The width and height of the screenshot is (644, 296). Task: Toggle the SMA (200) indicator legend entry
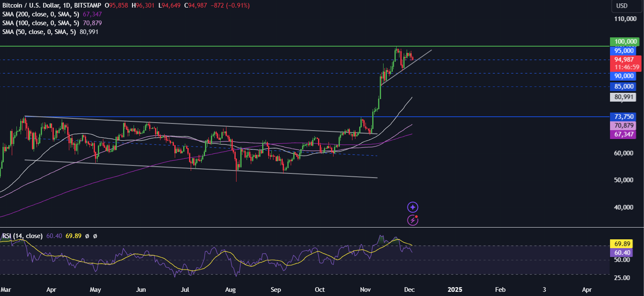[x=40, y=14]
